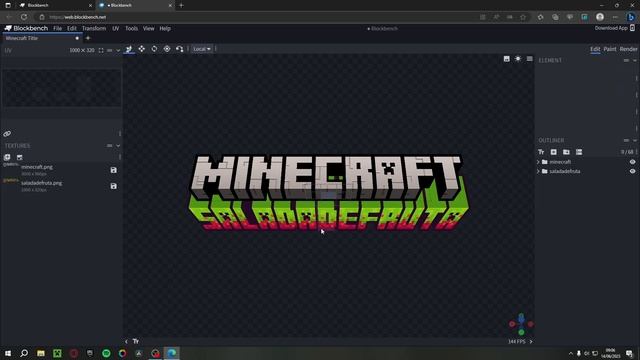The height and width of the screenshot is (360, 640).
Task: Click the UV editor canvas
Action: tap(62, 88)
